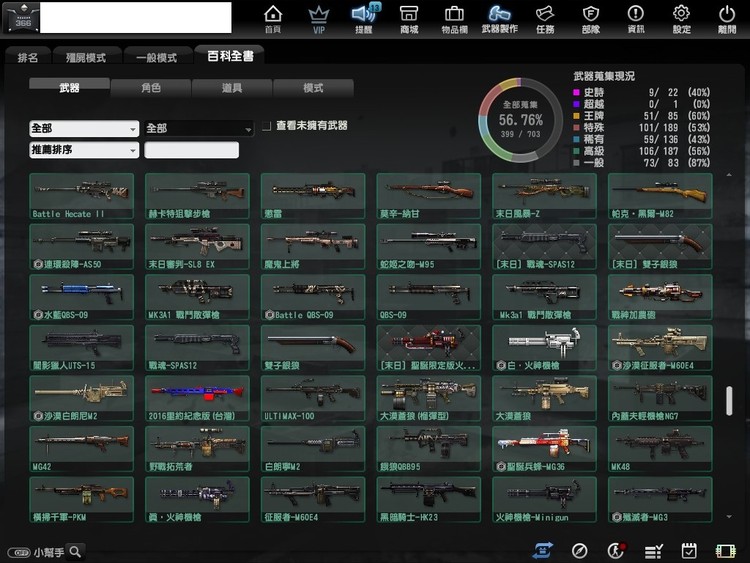Select the 沙漠征服者-M60E4 weapon card
The height and width of the screenshot is (563, 750).
click(660, 348)
